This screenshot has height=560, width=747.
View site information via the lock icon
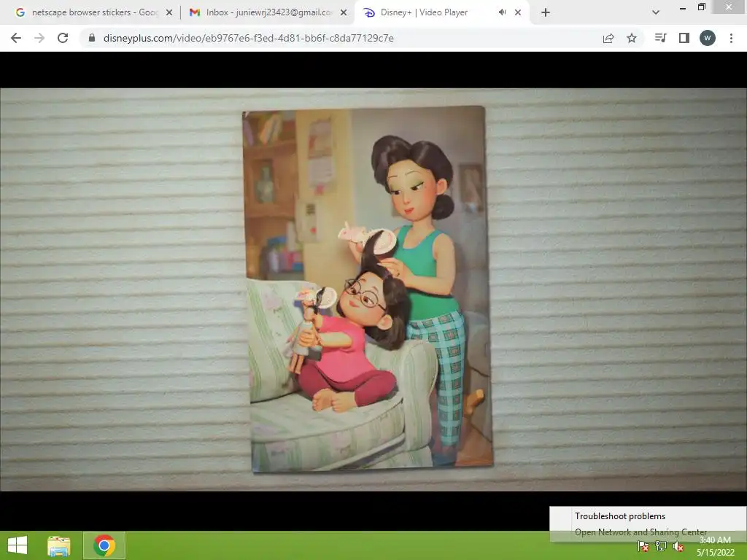tap(92, 38)
